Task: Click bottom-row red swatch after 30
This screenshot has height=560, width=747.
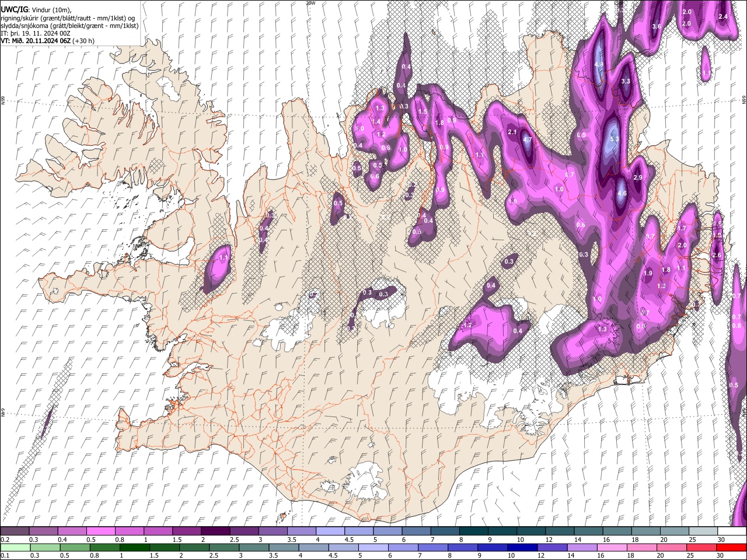Action: pos(731,547)
